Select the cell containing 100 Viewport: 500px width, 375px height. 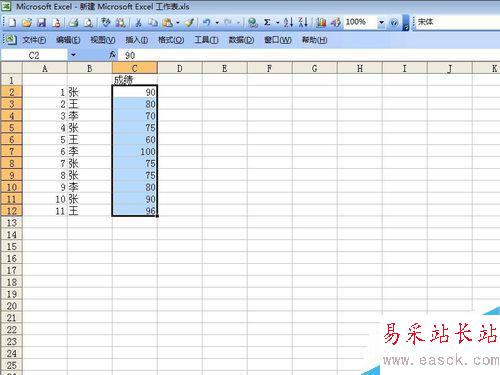(x=135, y=152)
